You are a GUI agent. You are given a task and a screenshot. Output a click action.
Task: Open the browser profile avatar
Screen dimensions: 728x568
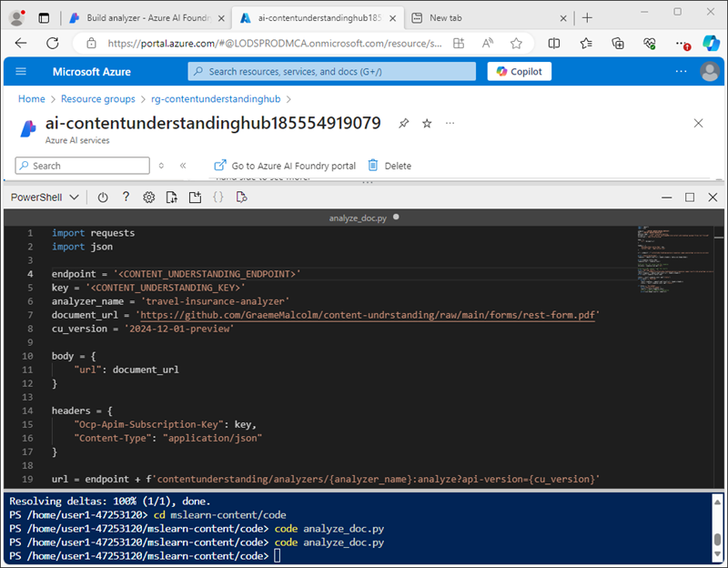click(x=17, y=17)
